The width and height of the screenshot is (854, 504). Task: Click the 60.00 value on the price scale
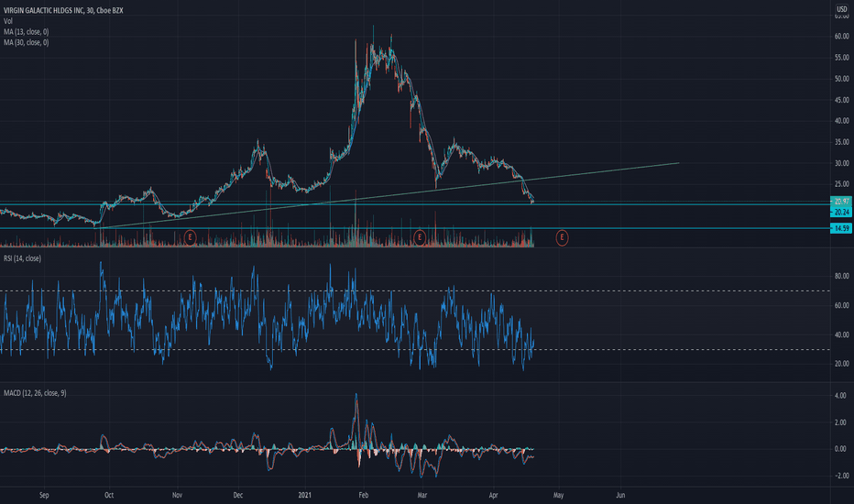click(x=841, y=37)
